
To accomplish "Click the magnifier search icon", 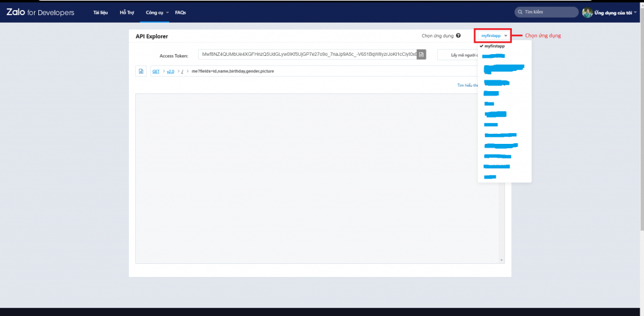I will [520, 13].
